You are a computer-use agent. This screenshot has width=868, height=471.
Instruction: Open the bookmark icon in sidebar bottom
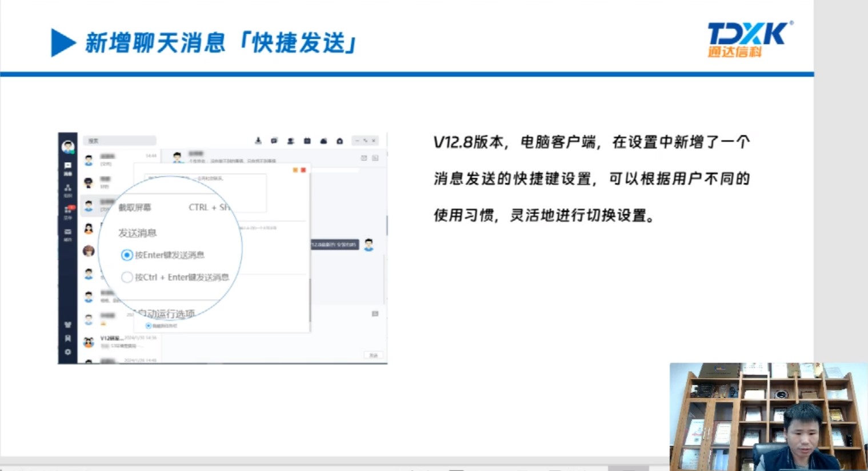(x=67, y=338)
